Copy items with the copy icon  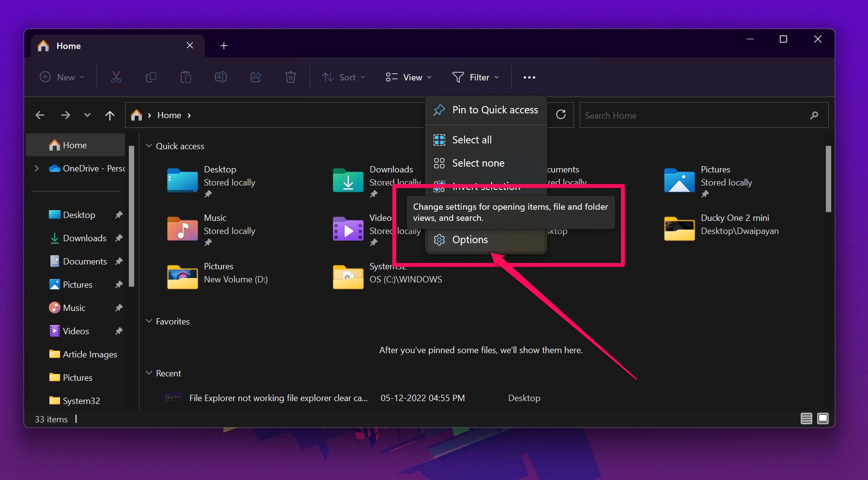click(151, 77)
